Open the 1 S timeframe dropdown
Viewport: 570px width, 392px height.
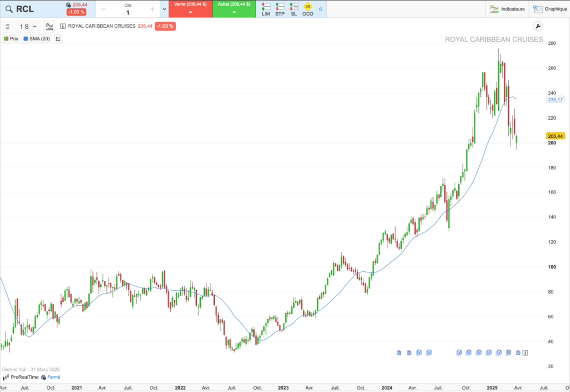click(x=28, y=27)
